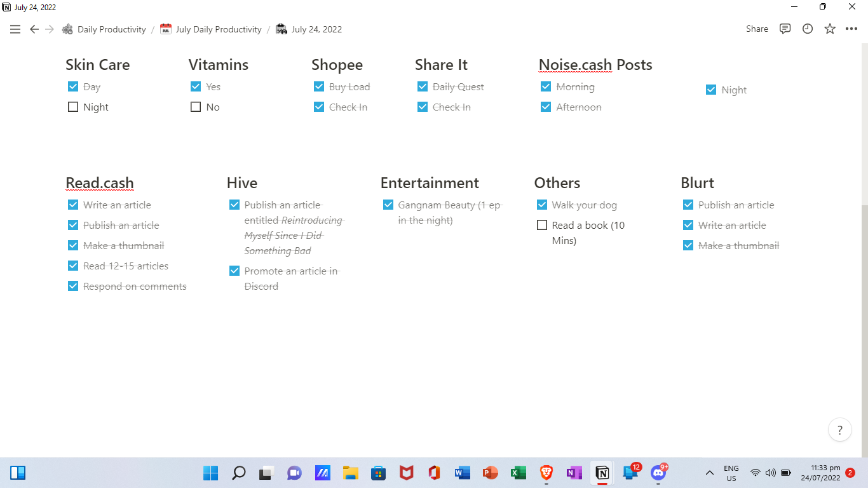868x488 pixels.
Task: Open Discord from the taskbar
Action: coord(658,473)
